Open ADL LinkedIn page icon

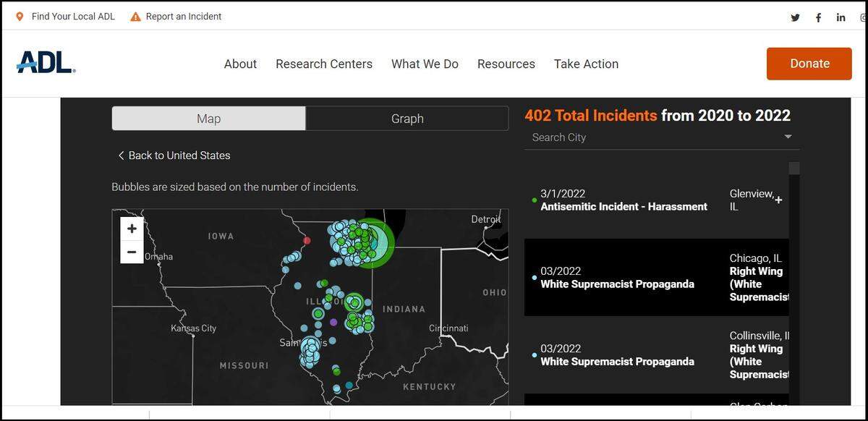click(841, 17)
